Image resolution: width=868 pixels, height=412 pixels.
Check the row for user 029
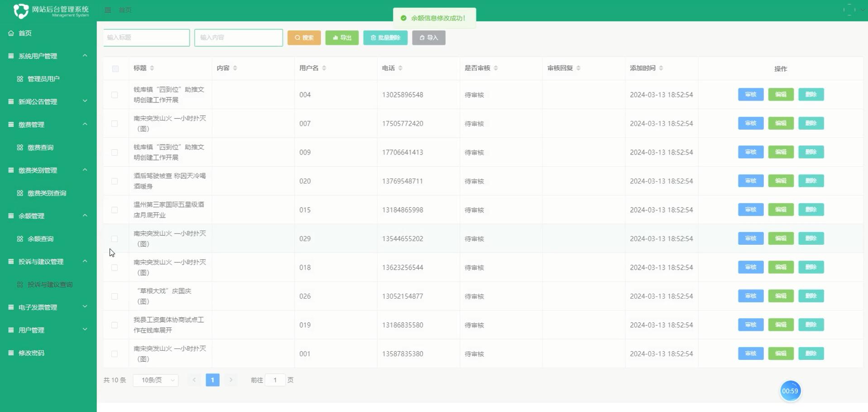[115, 239]
